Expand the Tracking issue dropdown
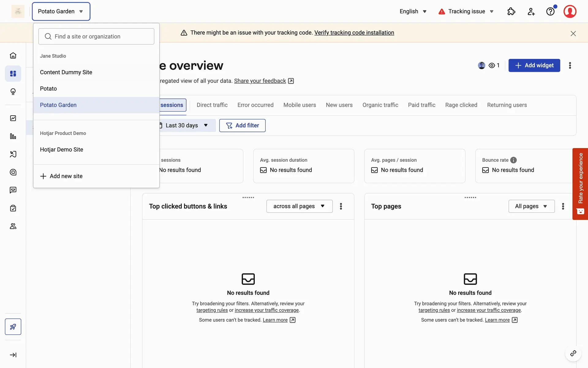This screenshot has height=368, width=588. point(466,11)
